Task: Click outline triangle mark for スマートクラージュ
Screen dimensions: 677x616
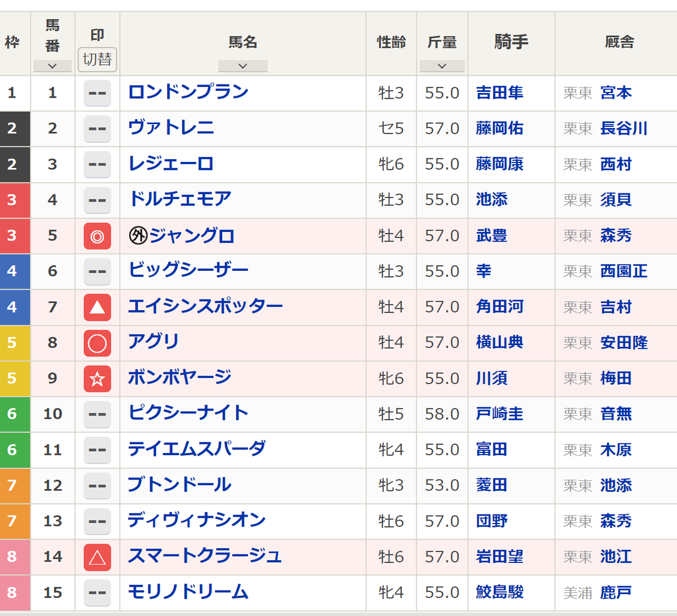Action: coord(98,557)
